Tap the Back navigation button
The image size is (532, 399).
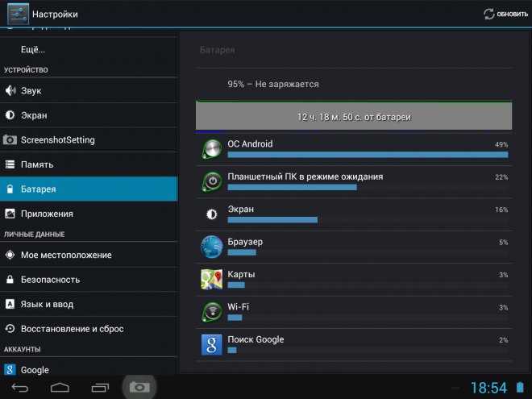20,388
